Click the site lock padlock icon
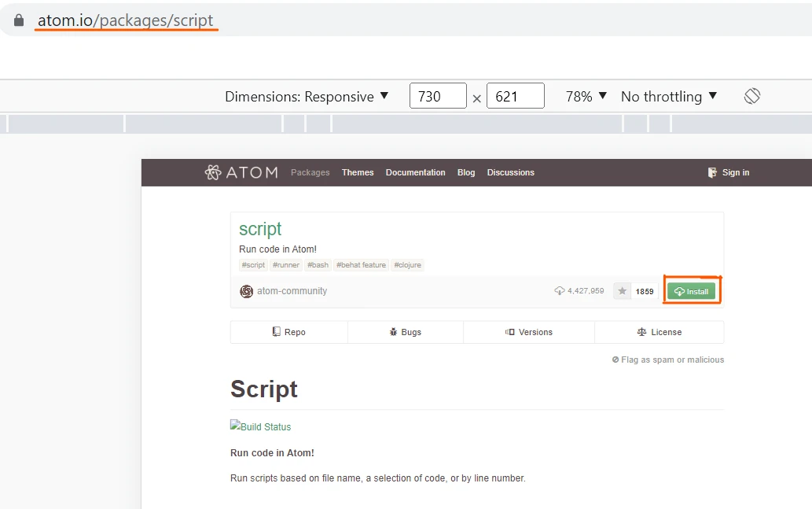812x509 pixels. click(x=19, y=20)
